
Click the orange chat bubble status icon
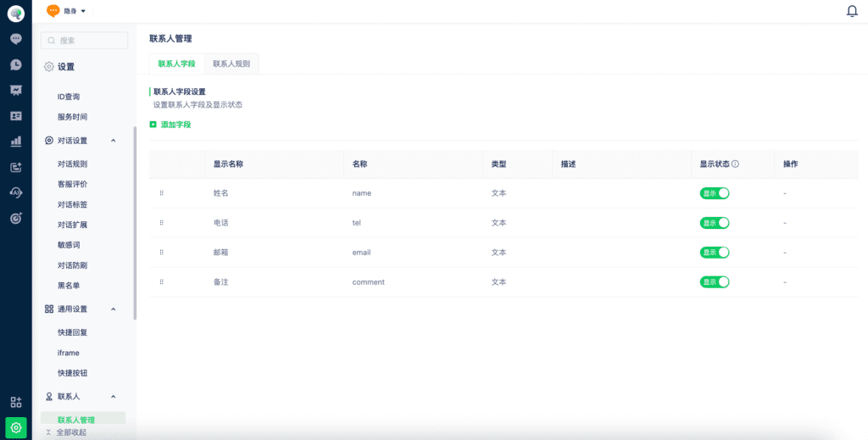click(53, 10)
